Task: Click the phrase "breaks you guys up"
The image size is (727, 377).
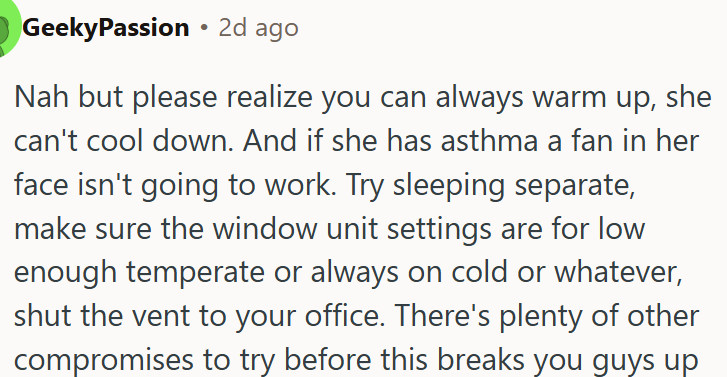Action: 568,360
